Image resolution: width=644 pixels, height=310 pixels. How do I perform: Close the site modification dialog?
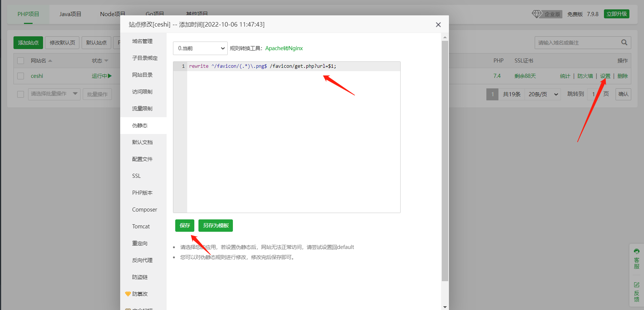tap(438, 25)
